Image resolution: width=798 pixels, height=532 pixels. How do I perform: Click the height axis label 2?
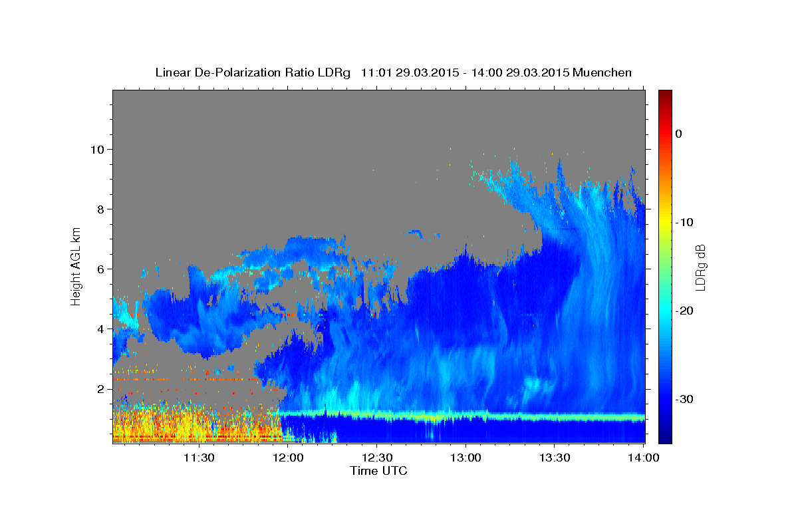coord(101,389)
